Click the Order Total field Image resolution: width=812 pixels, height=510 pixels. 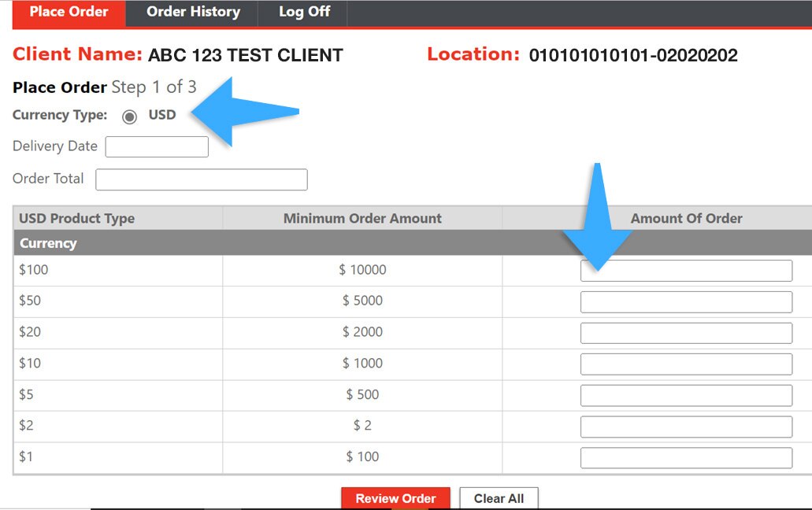pyautogui.click(x=201, y=179)
